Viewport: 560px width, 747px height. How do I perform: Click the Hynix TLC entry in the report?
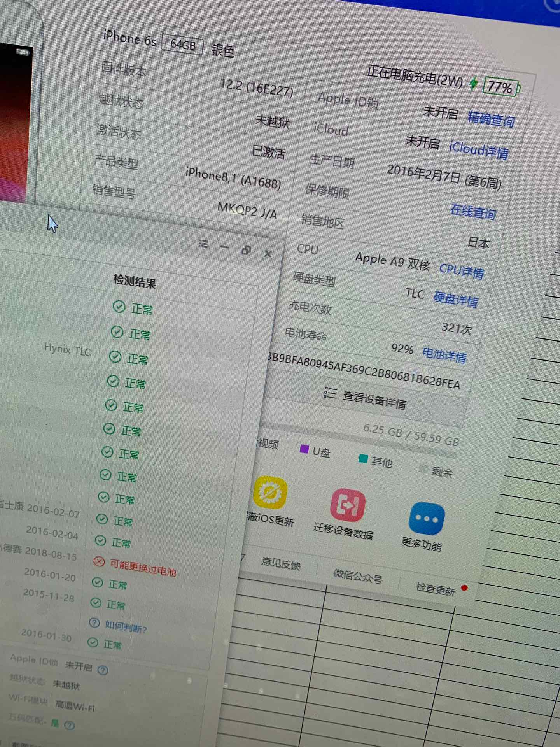(x=67, y=349)
